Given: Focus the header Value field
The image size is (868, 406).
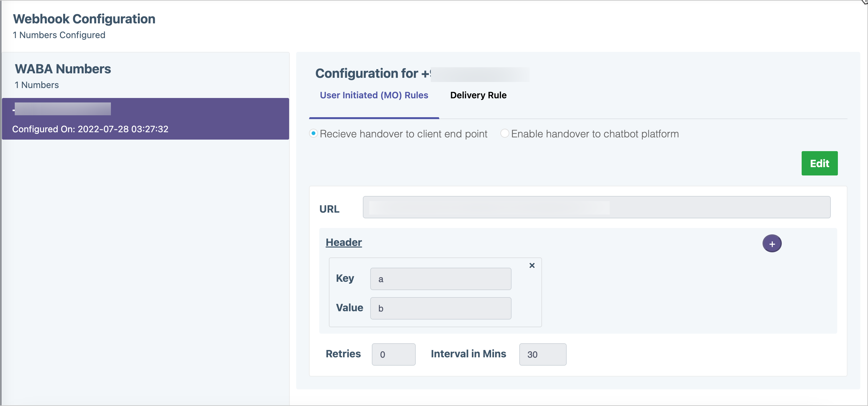Looking at the screenshot, I should pyautogui.click(x=440, y=308).
